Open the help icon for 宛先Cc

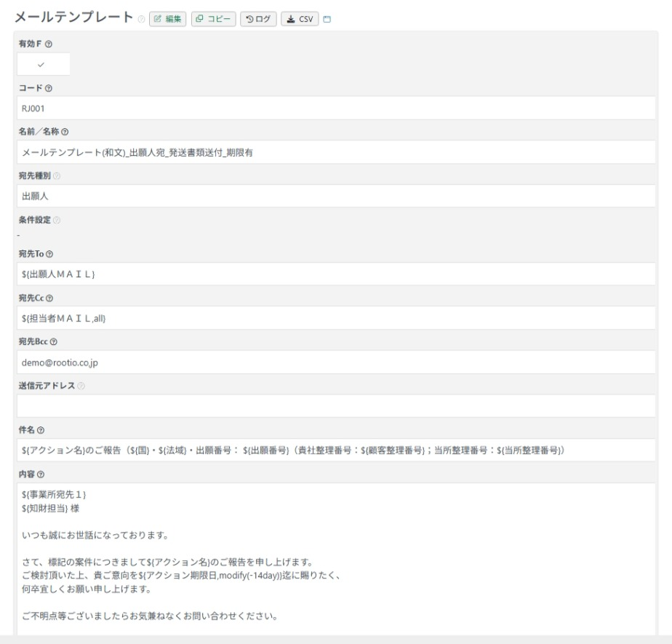pos(49,298)
